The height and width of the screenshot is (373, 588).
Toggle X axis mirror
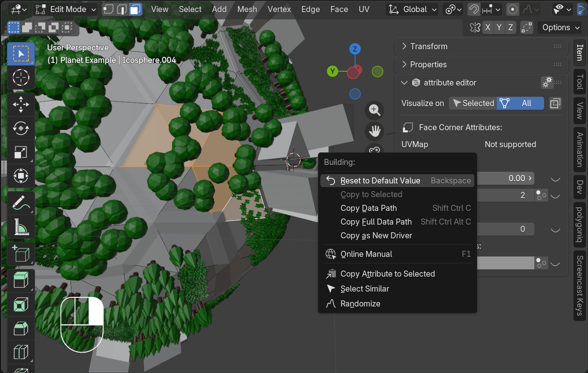pos(488,27)
